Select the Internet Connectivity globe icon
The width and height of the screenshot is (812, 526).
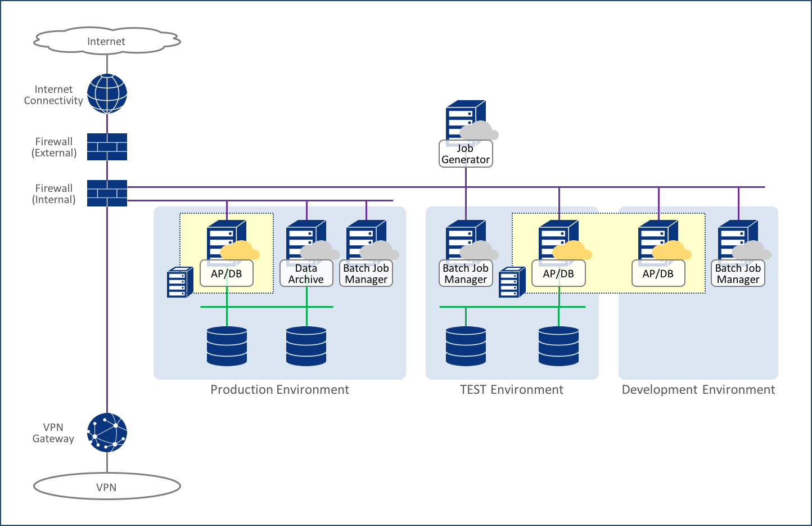tap(107, 93)
